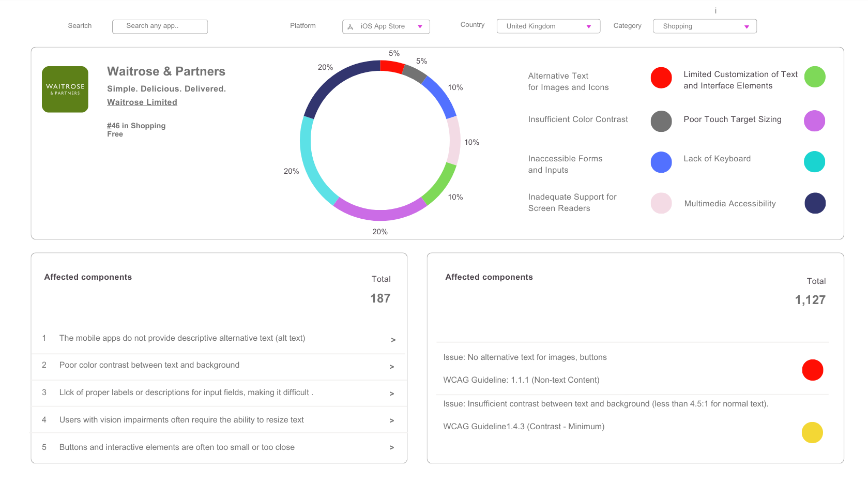868x498 pixels.
Task: Click 'Issue: No alternative text for images' text
Action: tap(525, 357)
